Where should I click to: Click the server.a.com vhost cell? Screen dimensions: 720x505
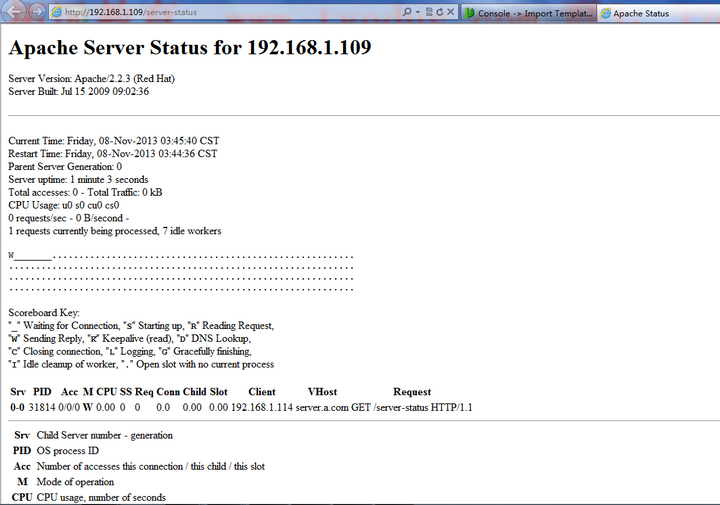pos(322,407)
